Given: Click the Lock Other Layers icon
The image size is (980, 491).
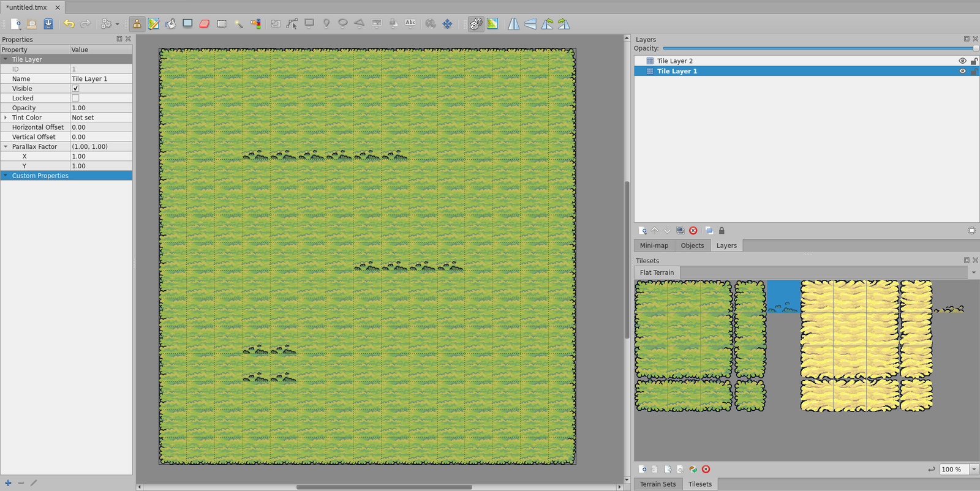Looking at the screenshot, I should 722,231.
